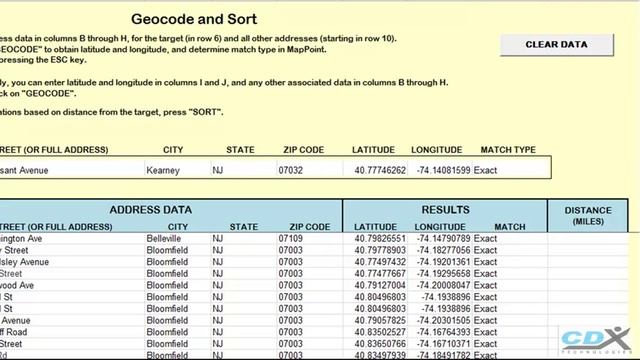
Task: Click the MATCH TYPE column heading
Action: click(x=508, y=150)
